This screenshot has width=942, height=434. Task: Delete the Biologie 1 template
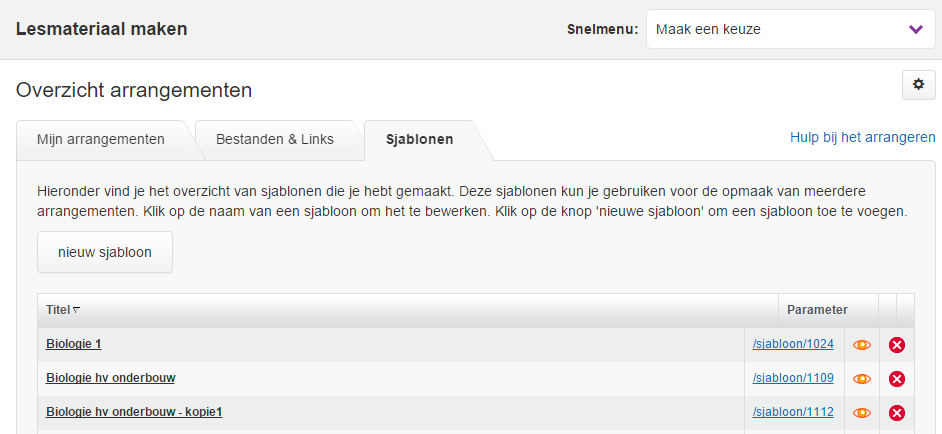click(897, 345)
